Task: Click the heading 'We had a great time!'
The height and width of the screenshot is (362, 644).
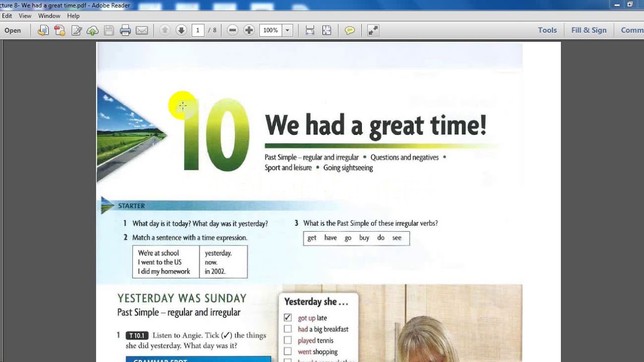Action: [376, 125]
